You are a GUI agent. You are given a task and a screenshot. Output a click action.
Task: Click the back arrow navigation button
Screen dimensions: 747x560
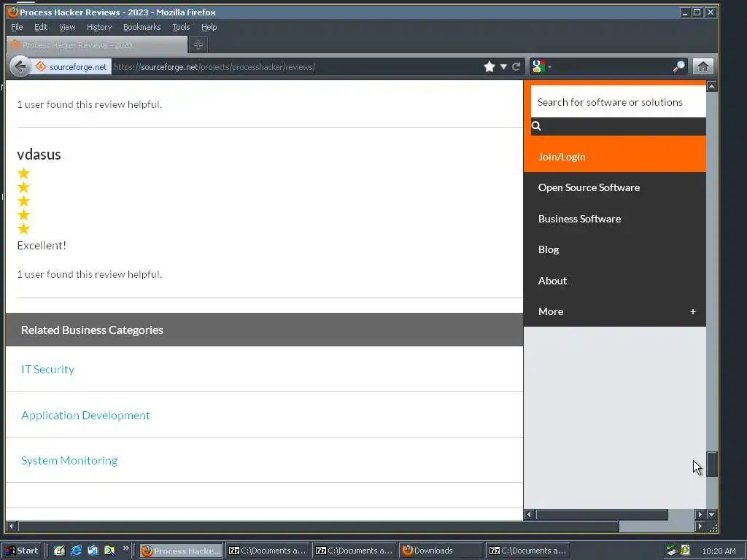(x=20, y=66)
